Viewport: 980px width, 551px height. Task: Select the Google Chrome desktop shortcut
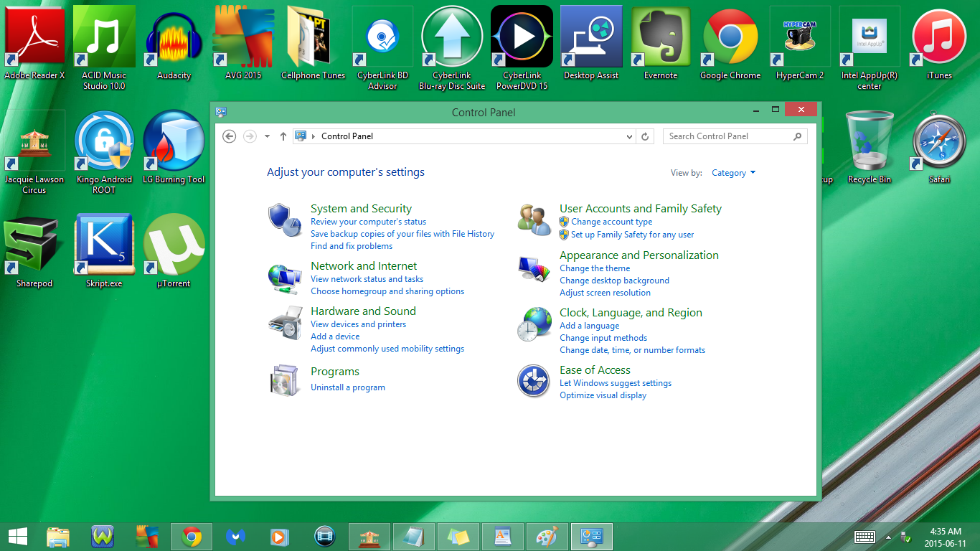coord(730,43)
